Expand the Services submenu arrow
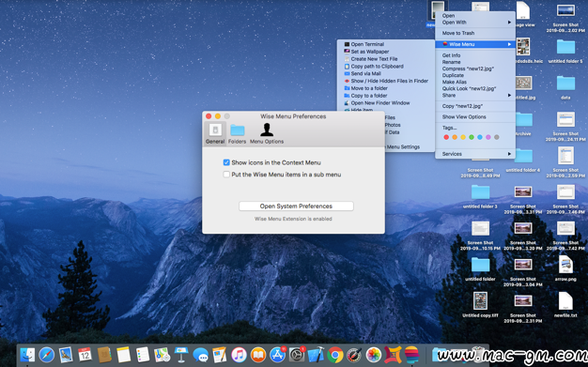Viewport: 588px width, 367px height. click(509, 154)
